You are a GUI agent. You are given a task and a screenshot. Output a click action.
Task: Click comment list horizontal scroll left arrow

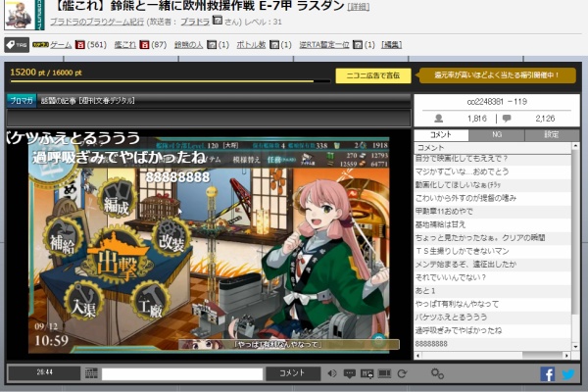click(x=418, y=355)
